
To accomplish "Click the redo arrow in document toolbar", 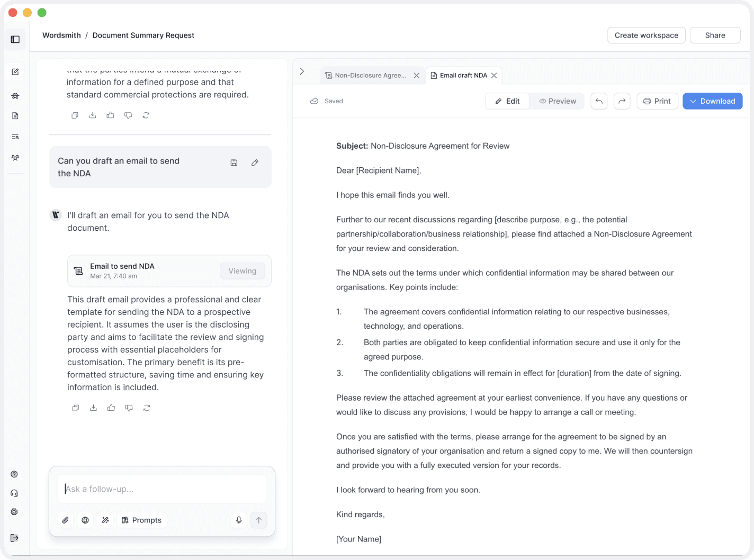I will click(x=622, y=101).
